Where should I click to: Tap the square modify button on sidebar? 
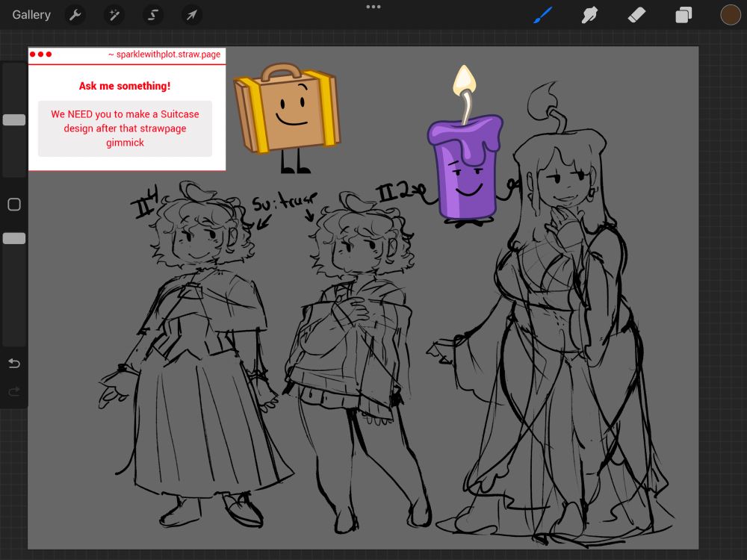[14, 205]
